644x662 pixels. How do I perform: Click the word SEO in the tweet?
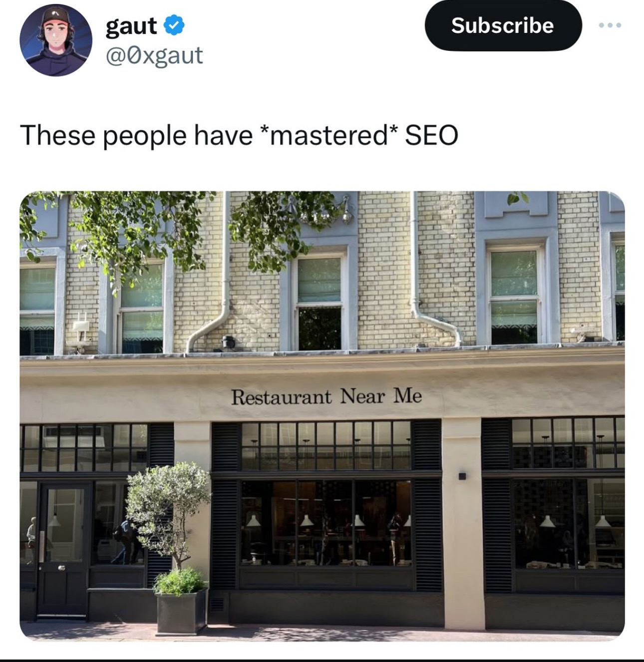tap(431, 135)
